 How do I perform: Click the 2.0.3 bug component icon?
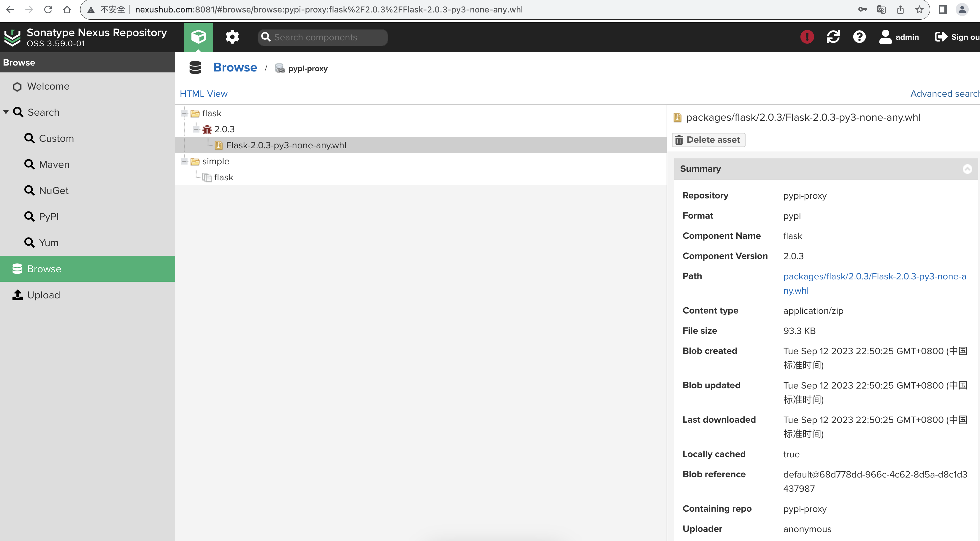pyautogui.click(x=207, y=129)
